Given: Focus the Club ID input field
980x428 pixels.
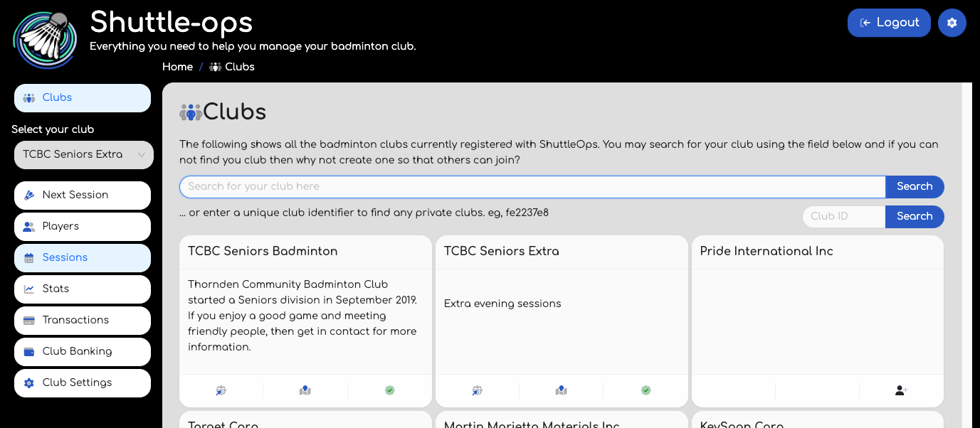Looking at the screenshot, I should [x=844, y=216].
